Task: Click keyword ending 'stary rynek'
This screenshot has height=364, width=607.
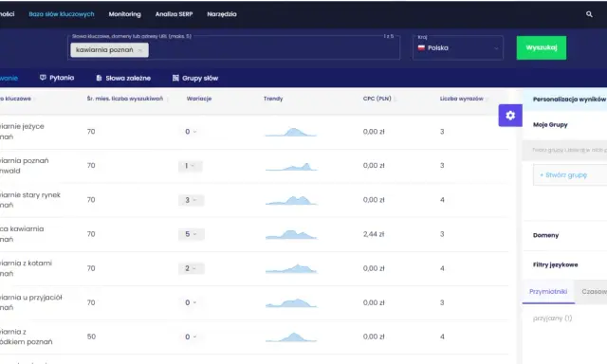Action: tap(30, 200)
